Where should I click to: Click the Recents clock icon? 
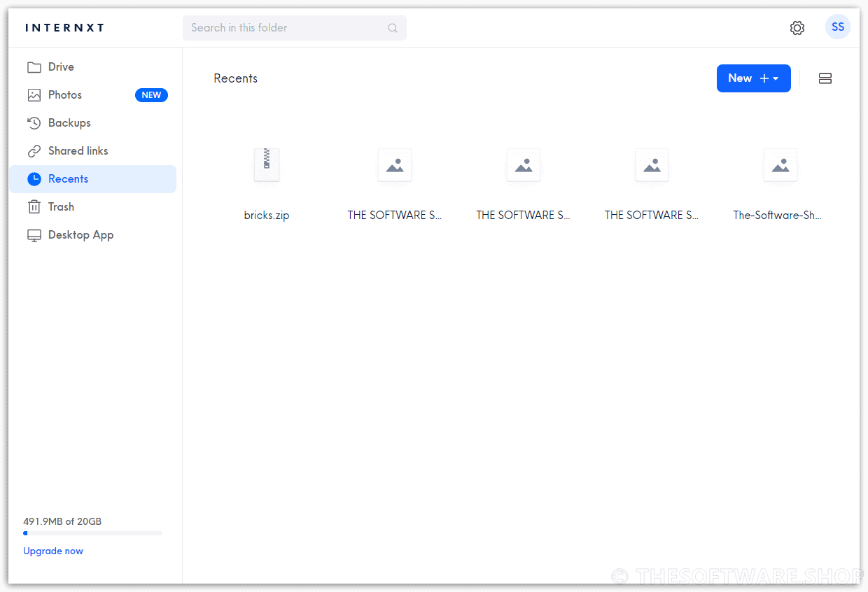[34, 179]
